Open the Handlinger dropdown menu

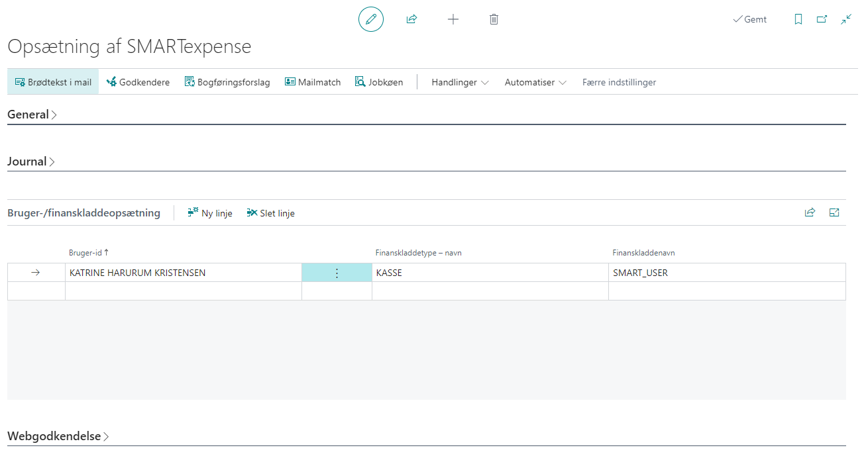click(460, 82)
